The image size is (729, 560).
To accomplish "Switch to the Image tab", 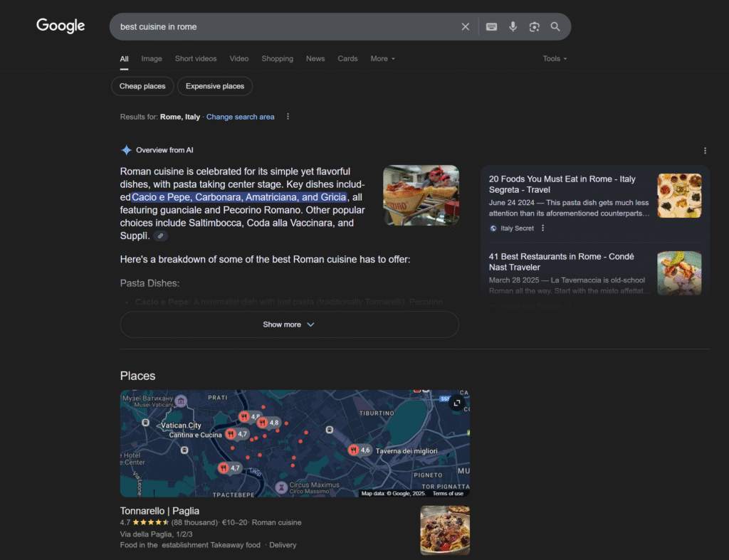I will 152,58.
